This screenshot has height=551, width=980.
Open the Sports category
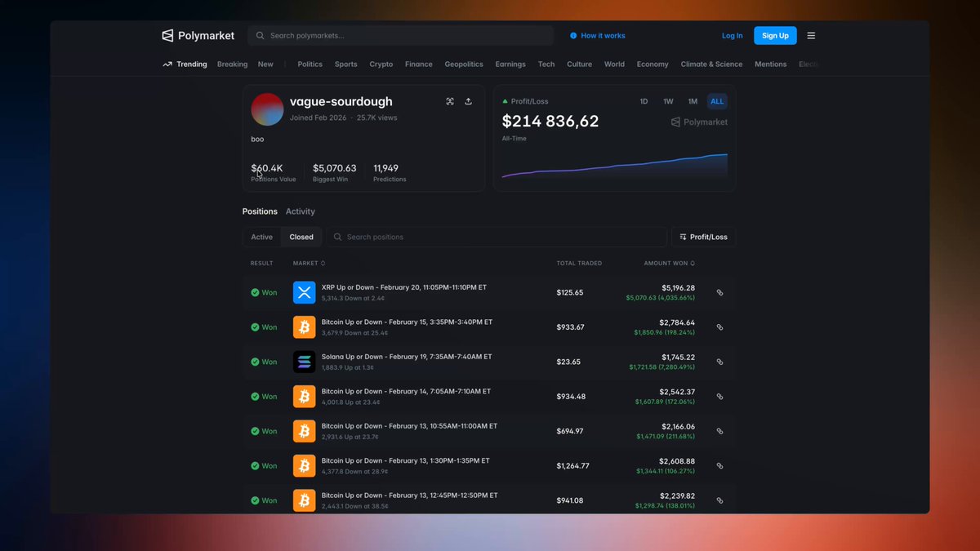point(345,64)
